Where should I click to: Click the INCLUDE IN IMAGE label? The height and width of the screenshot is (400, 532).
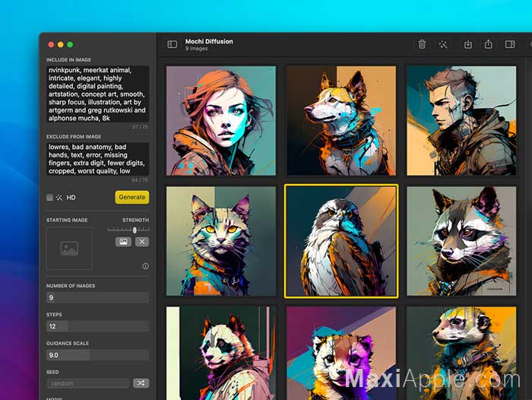[x=68, y=60]
